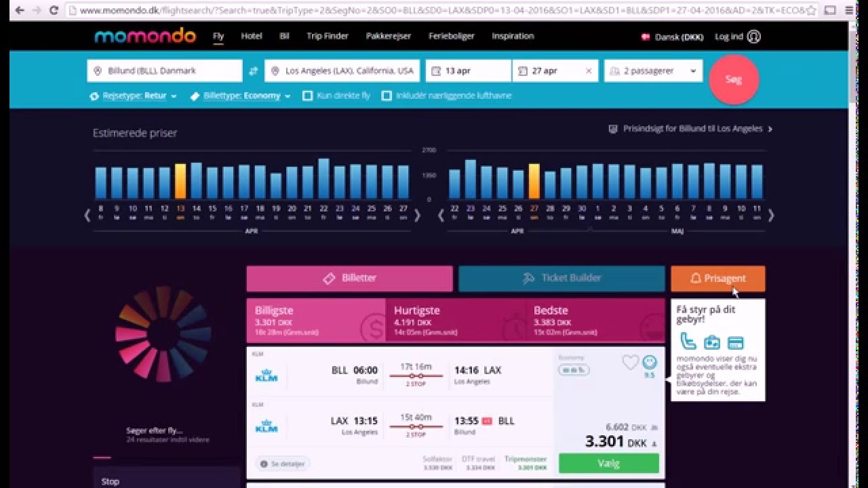
Task: Open Trip Finder menu item
Action: coord(328,37)
